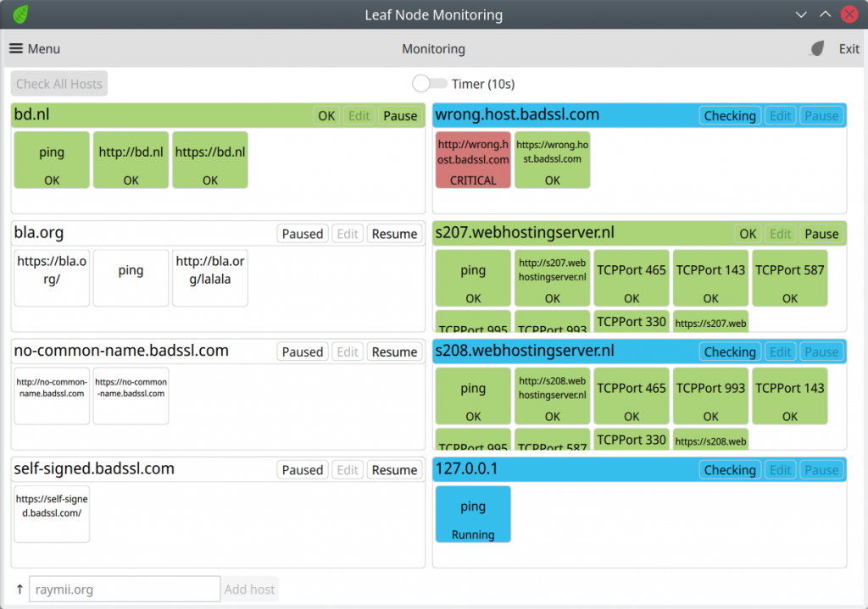The image size is (868, 609).
Task: Select the https://bla.org/ check tile
Action: (52, 278)
